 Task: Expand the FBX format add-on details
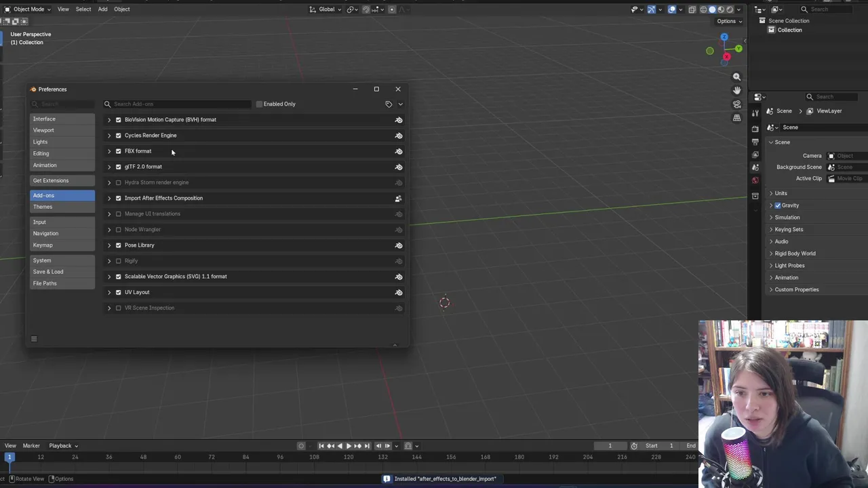pyautogui.click(x=109, y=151)
